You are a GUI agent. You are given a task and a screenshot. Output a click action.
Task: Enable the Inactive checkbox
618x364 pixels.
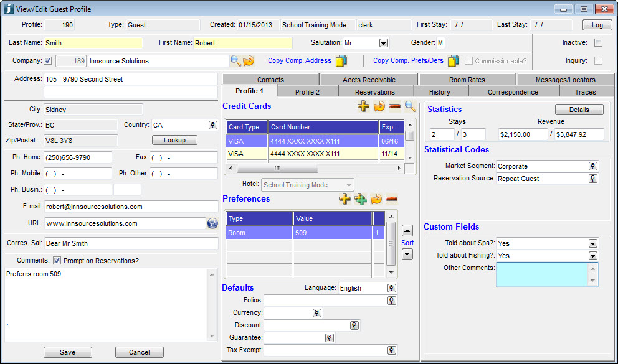tap(598, 42)
